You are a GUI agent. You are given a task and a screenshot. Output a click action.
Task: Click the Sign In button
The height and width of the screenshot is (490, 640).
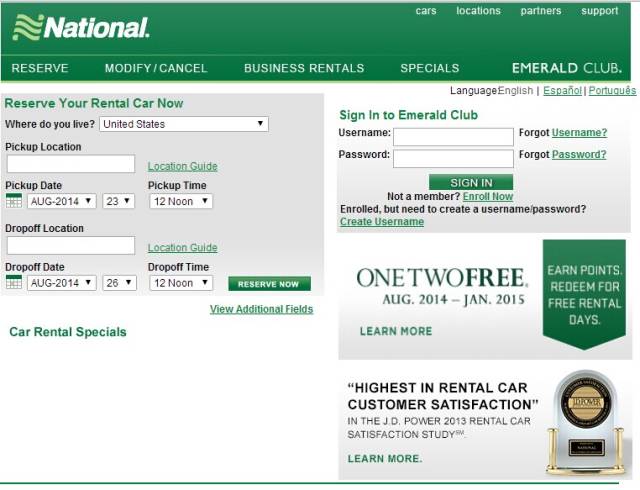pyautogui.click(x=471, y=183)
